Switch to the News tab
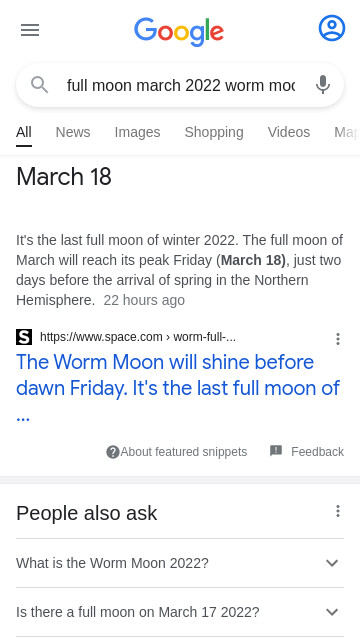Screen dimensions: 360x640 click(x=73, y=132)
